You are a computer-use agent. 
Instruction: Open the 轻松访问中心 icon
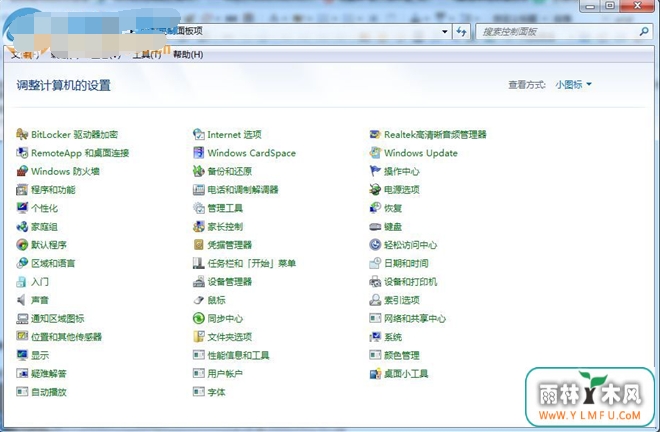375,245
